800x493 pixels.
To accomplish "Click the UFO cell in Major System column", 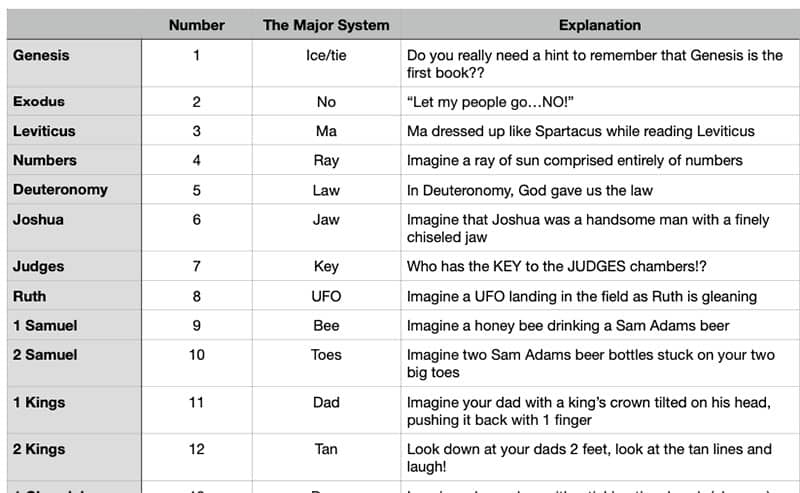I will [326, 296].
